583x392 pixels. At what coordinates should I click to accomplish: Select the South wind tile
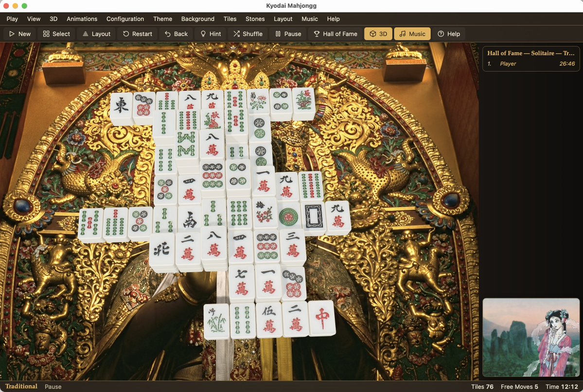pyautogui.click(x=189, y=219)
